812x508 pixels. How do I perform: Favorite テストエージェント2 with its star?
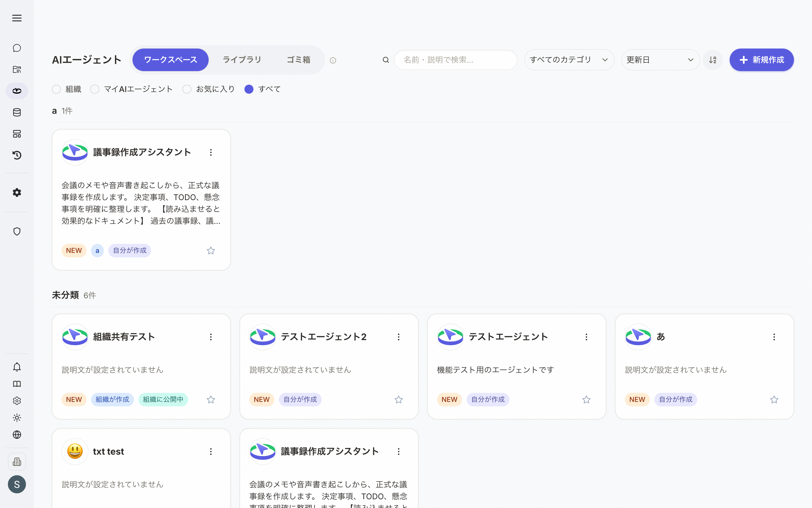[399, 399]
